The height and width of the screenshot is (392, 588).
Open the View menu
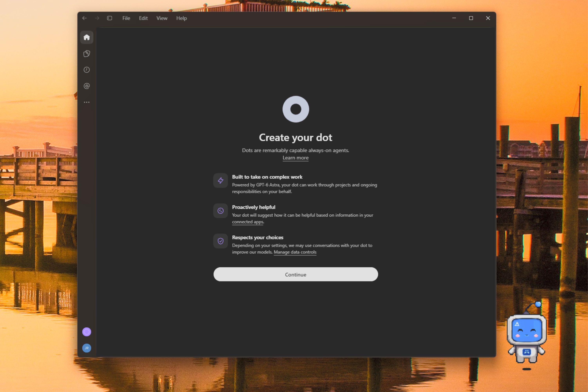[x=162, y=18]
